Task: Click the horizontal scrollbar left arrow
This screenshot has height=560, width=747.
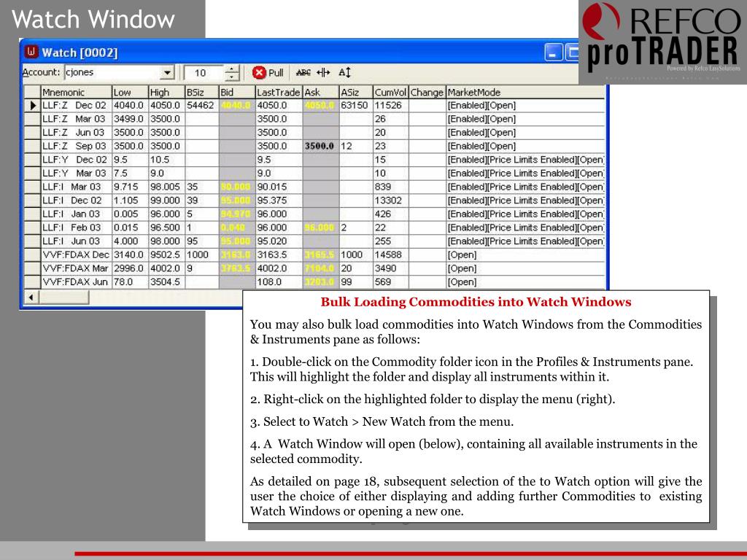Action: tap(31, 297)
